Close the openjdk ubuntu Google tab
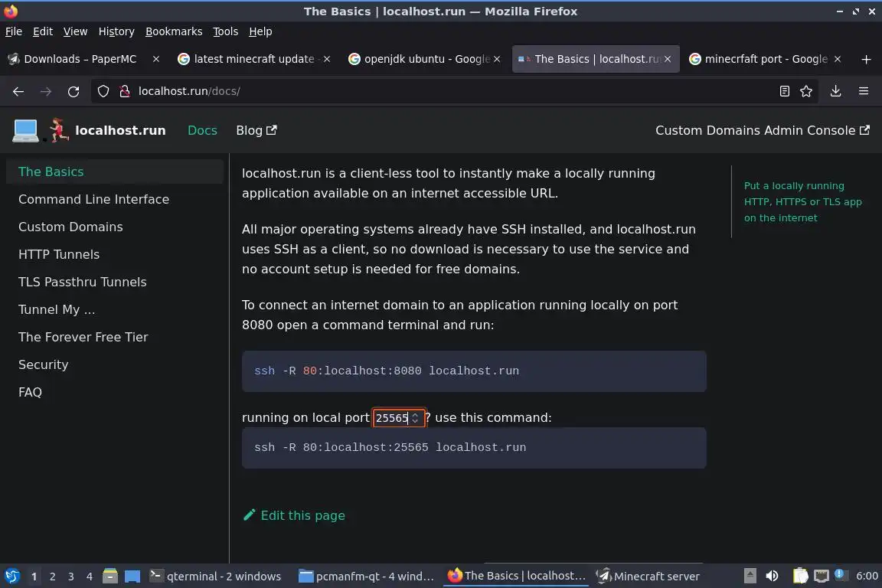 point(497,59)
